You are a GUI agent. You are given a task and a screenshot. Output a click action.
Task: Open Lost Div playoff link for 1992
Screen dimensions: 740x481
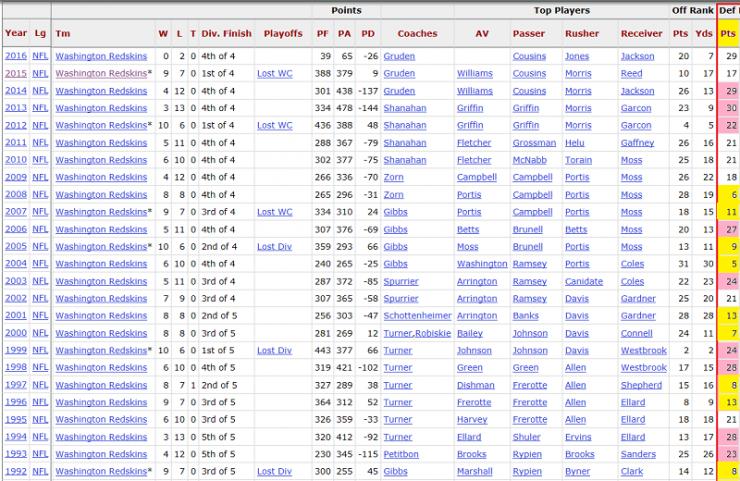pyautogui.click(x=274, y=472)
